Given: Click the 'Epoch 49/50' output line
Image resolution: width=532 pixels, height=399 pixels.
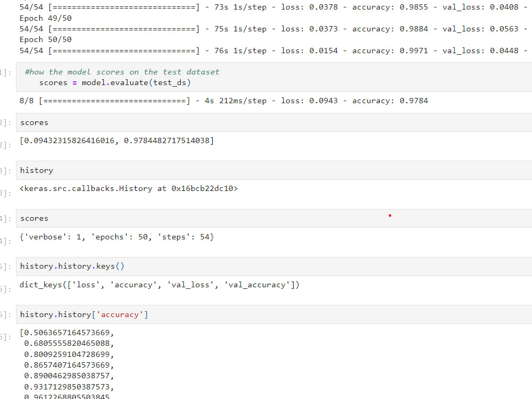Looking at the screenshot, I should [45, 18].
